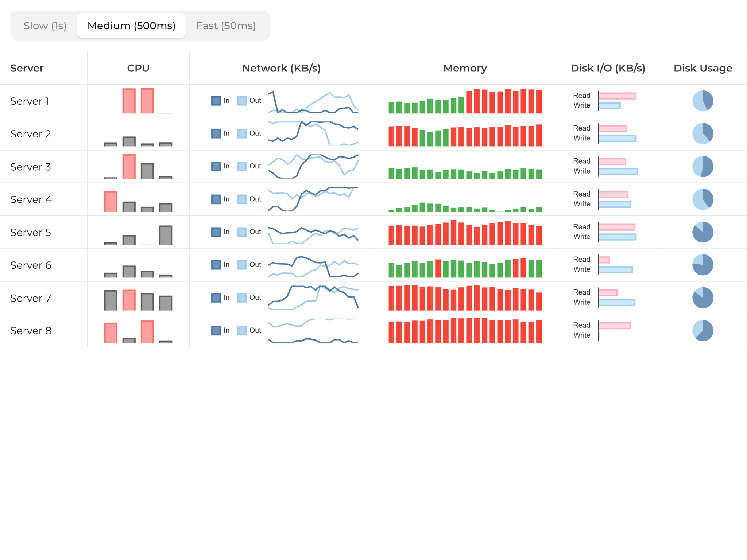The width and height of the screenshot is (747, 560).
Task: Select the Server 1 row label
Action: 30,101
